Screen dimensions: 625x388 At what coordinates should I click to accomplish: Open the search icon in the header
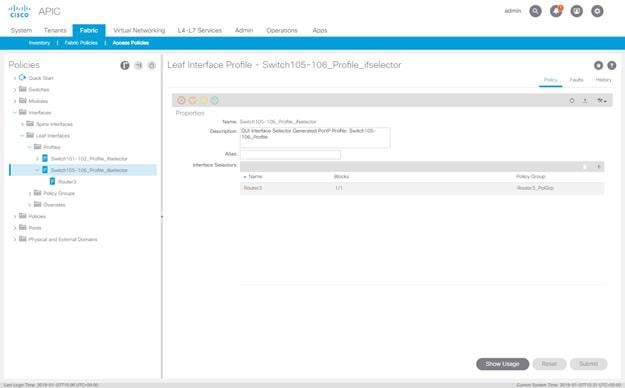point(535,11)
